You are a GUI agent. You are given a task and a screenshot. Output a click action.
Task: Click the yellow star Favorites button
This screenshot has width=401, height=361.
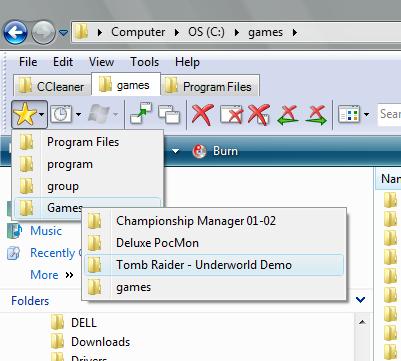pos(25,114)
